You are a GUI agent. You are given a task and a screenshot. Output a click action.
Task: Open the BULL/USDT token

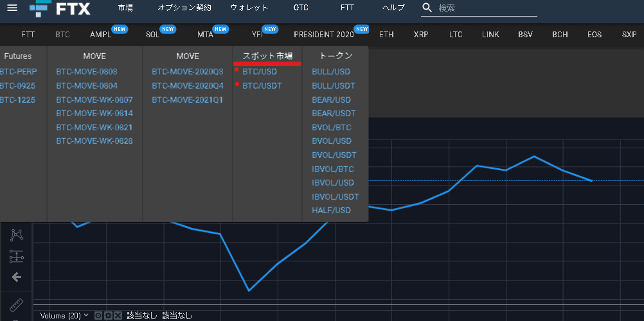[334, 86]
